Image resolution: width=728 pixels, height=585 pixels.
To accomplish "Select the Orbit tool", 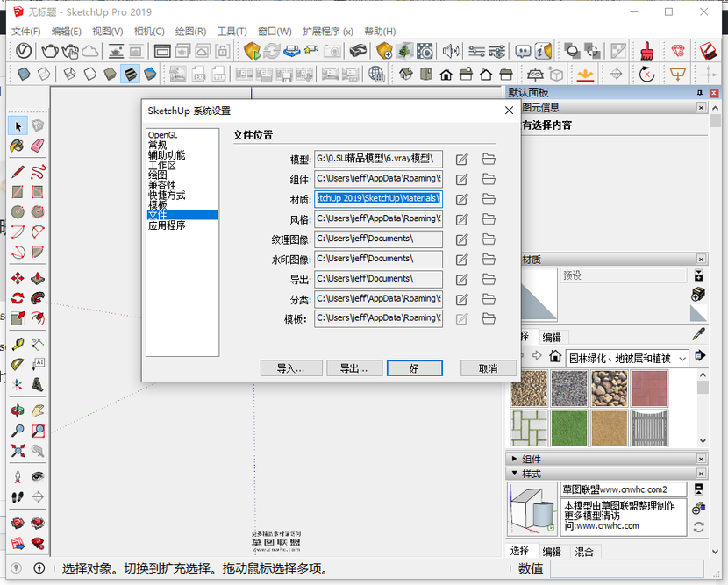I will point(18,410).
